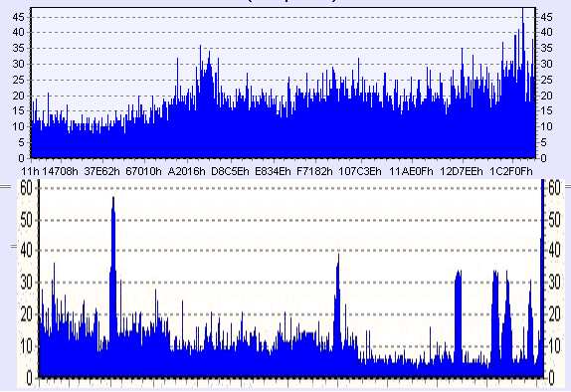Click the 14708h label on x-axis

coord(61,171)
